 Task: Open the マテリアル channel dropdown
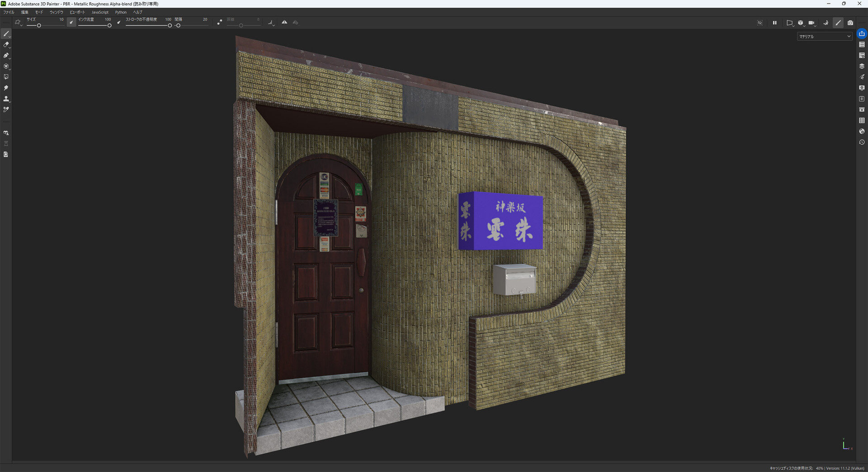(824, 37)
